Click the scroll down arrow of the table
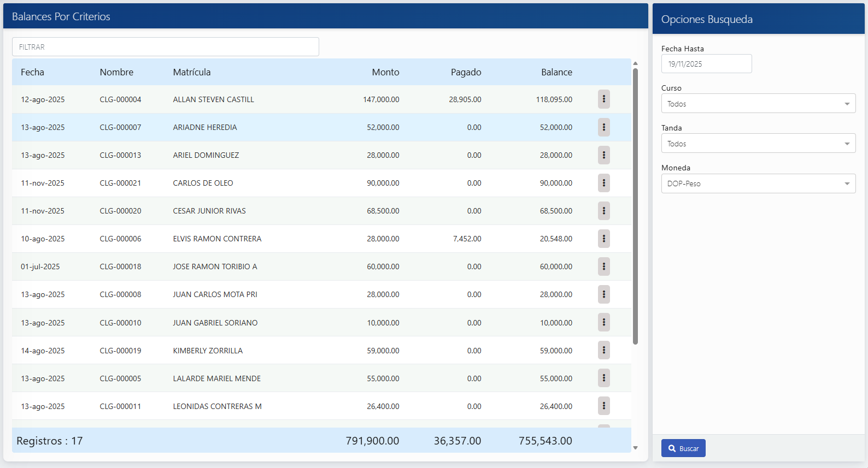The width and height of the screenshot is (868, 468). pyautogui.click(x=635, y=448)
